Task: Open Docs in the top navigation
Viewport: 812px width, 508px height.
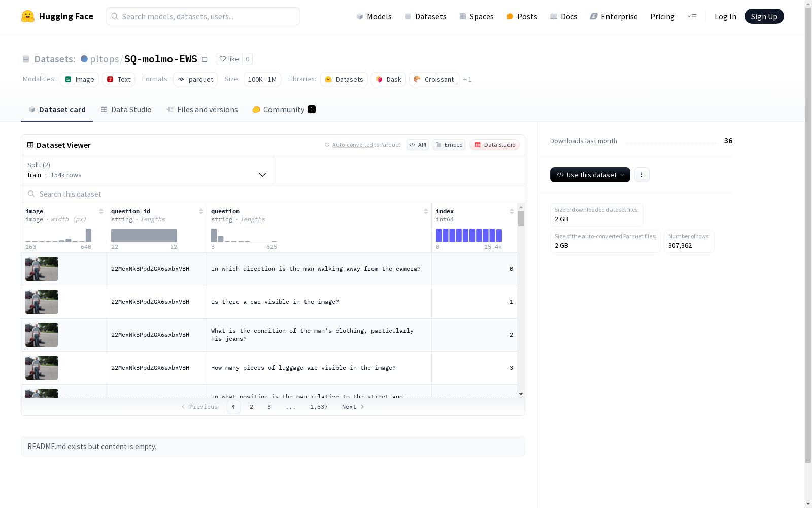Action: tap(564, 16)
